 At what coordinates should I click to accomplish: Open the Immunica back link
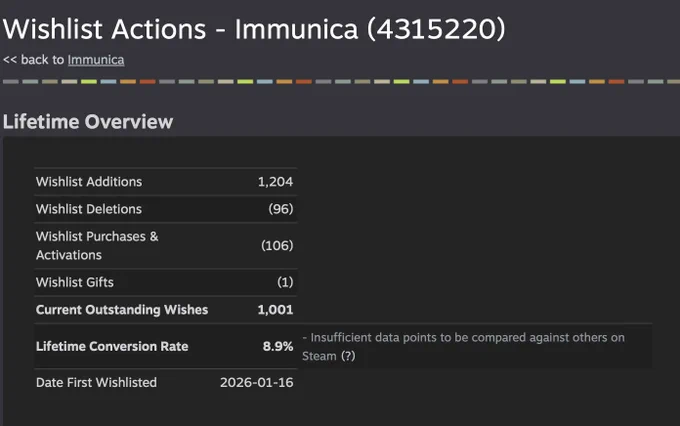96,60
